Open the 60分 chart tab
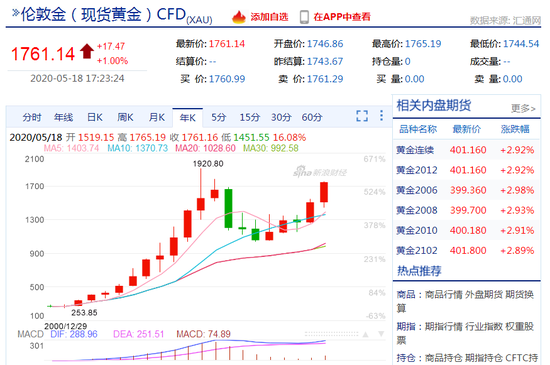 coord(312,117)
